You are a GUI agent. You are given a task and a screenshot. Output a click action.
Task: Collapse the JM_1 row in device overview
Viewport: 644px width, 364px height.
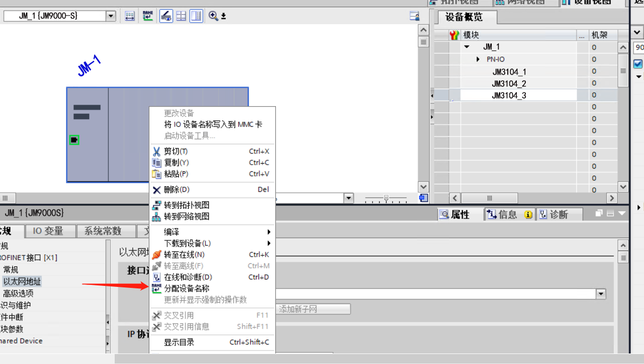coord(467,47)
